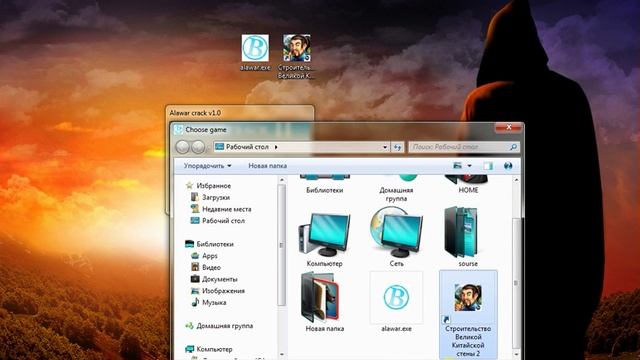Click the file list vertical scrollbar thumb
Image resolution: width=640 pixels, height=360 pixels.
pos(516,283)
